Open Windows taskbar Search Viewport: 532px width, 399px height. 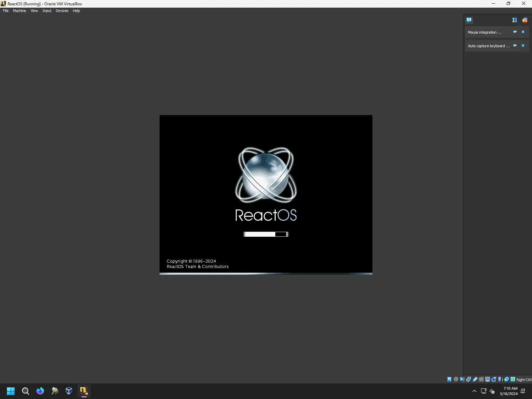pos(26,391)
